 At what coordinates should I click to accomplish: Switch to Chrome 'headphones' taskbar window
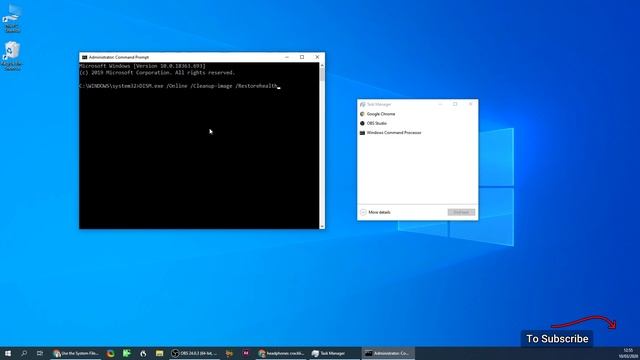point(282,353)
